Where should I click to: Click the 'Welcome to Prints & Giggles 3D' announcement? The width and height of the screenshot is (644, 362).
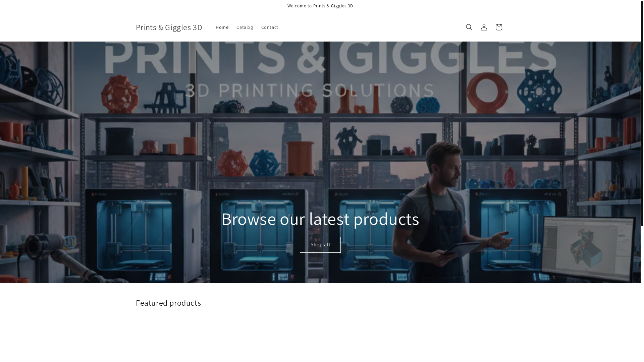(320, 6)
